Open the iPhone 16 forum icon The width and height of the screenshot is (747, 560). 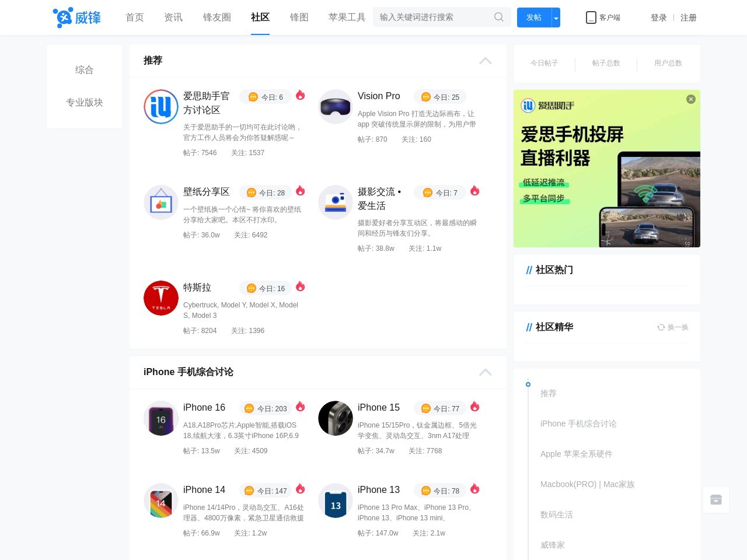click(x=160, y=419)
